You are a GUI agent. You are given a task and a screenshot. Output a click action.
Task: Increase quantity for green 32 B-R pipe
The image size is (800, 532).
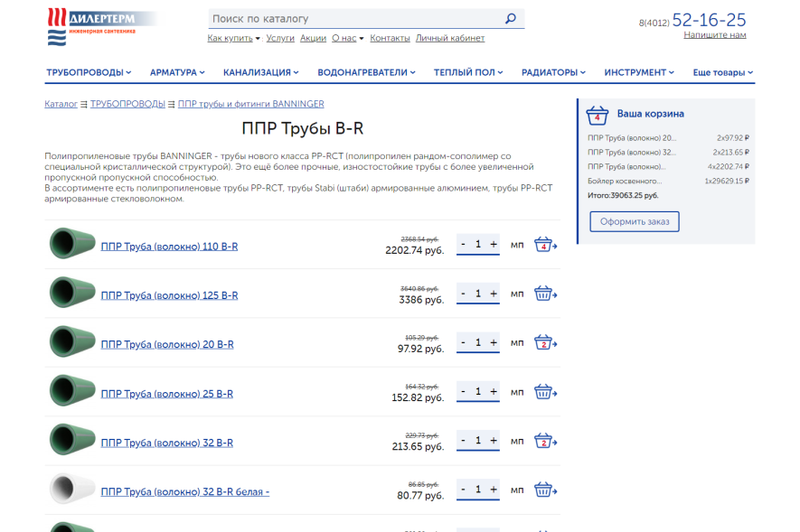[494, 440]
